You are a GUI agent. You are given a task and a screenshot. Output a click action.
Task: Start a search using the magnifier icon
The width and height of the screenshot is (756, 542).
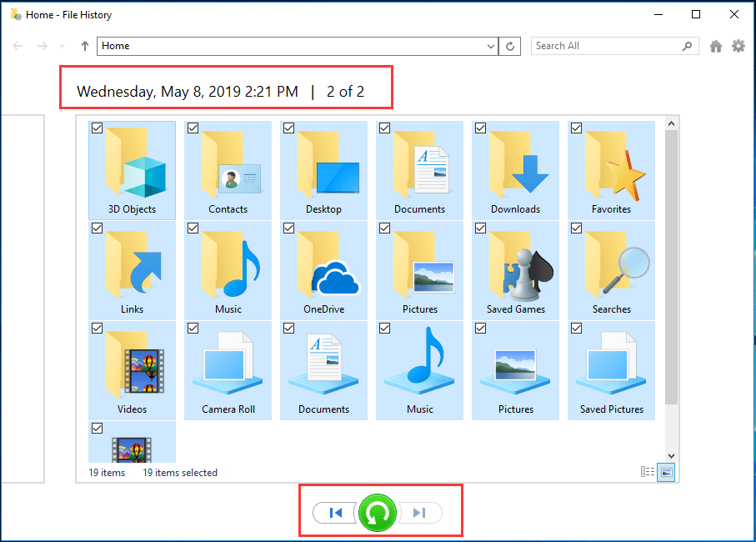click(686, 46)
